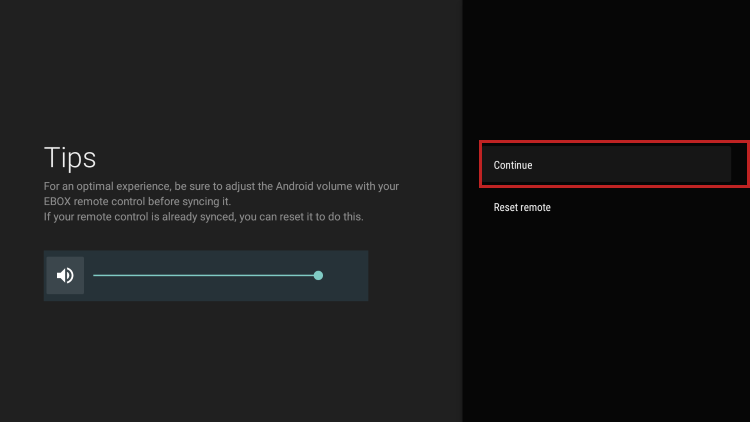Image resolution: width=750 pixels, height=422 pixels.
Task: Click the black panel below Reset remote
Action: [605, 320]
